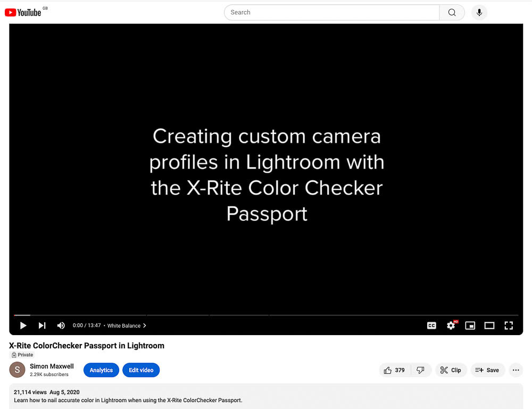This screenshot has height=409, width=532.
Task: Click the Search input field
Action: pos(331,13)
